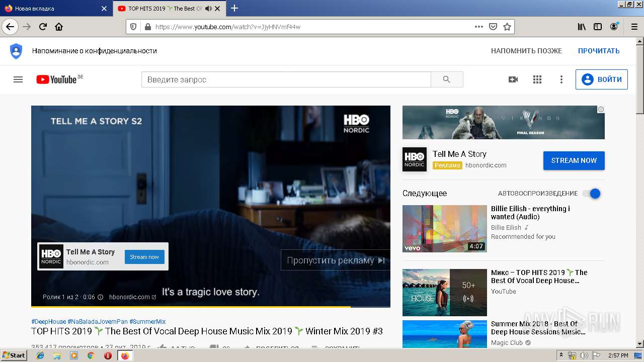This screenshot has width=644, height=362.
Task: Save page to Pocket icon
Action: pos(493,27)
